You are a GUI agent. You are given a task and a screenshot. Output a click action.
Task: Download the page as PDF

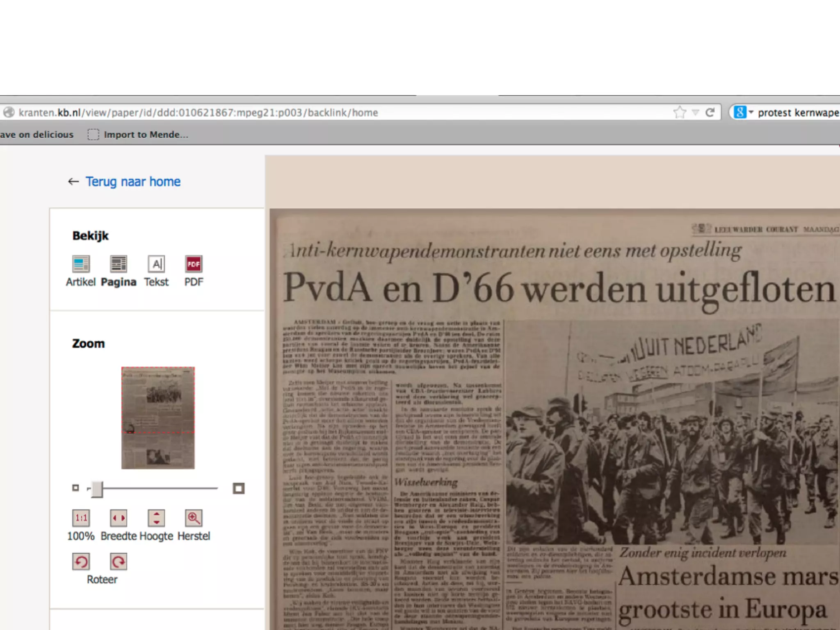194,264
